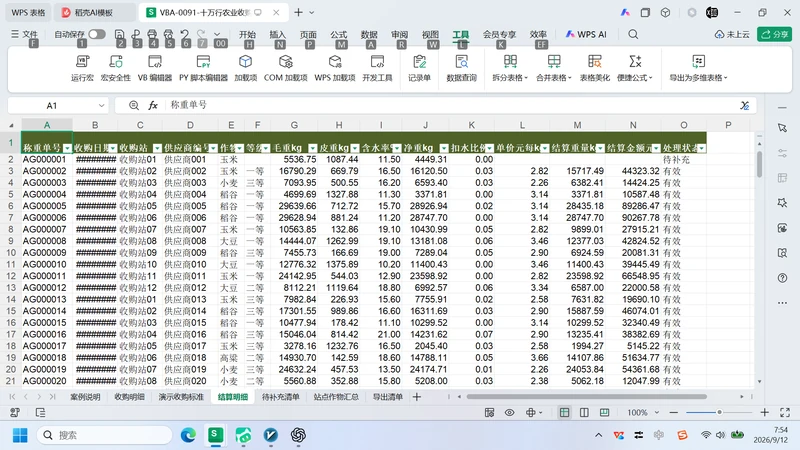The image size is (800, 450).
Task: Add a new sheet with plus button
Action: point(417,396)
